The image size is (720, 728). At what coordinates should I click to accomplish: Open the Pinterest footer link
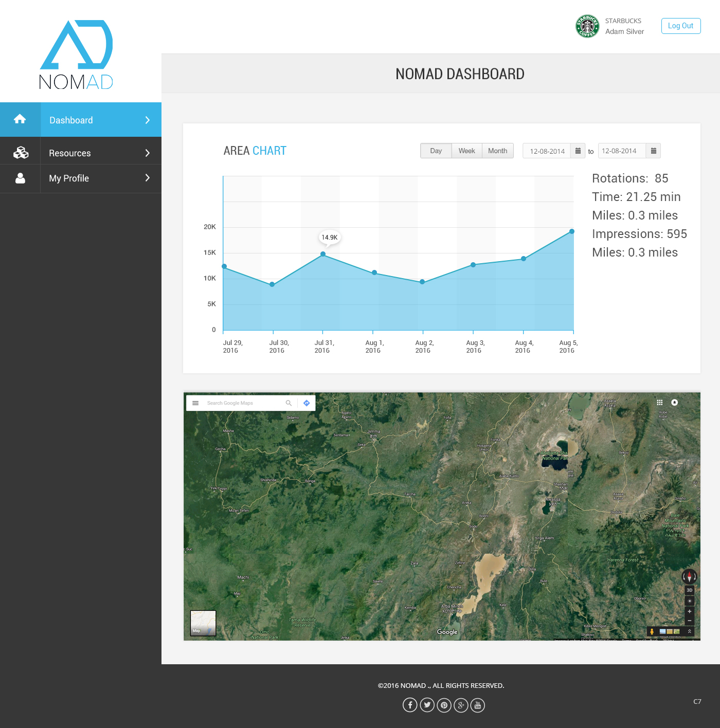click(x=444, y=705)
